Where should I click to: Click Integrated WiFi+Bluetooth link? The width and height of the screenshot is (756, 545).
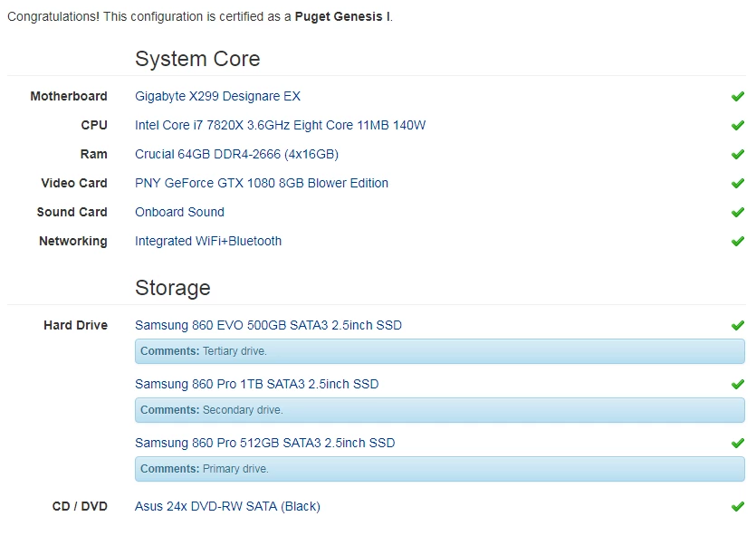(x=208, y=241)
